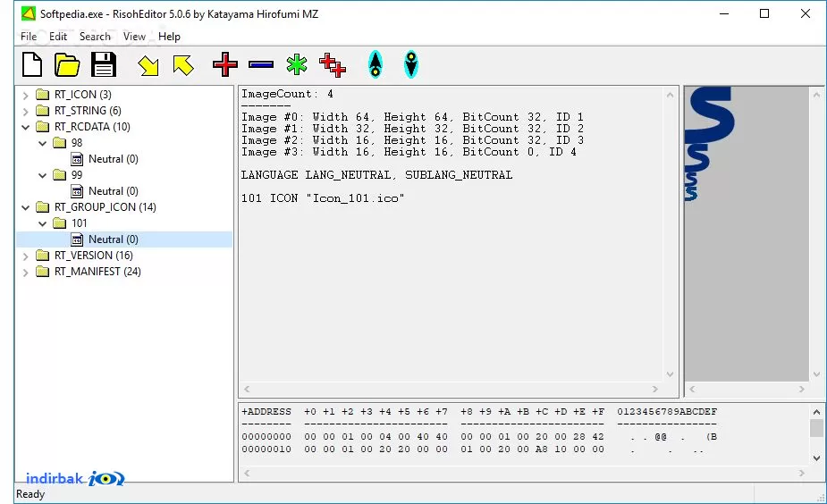827x504 pixels.
Task: Click the red plus Add icon
Action: point(225,65)
